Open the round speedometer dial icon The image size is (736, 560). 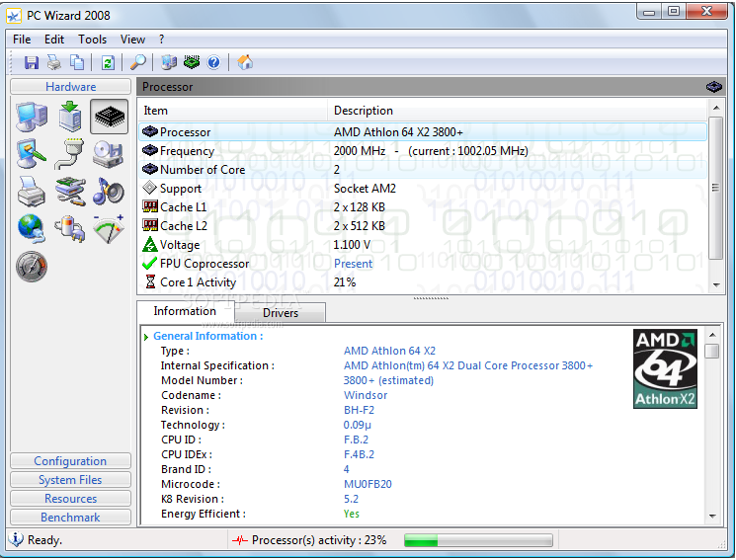tap(32, 267)
